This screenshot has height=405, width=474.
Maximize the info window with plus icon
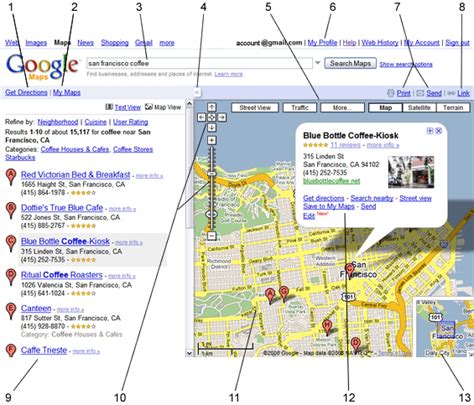430,131
